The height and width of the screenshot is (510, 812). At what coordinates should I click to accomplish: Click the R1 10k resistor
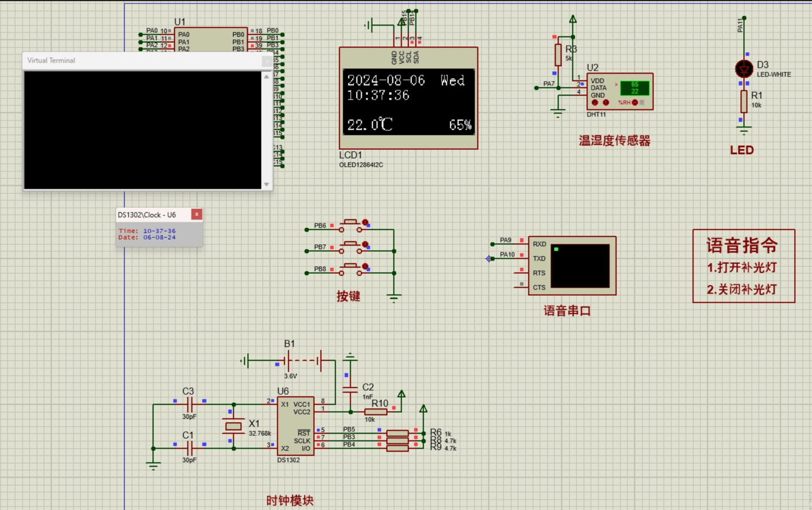(x=744, y=102)
